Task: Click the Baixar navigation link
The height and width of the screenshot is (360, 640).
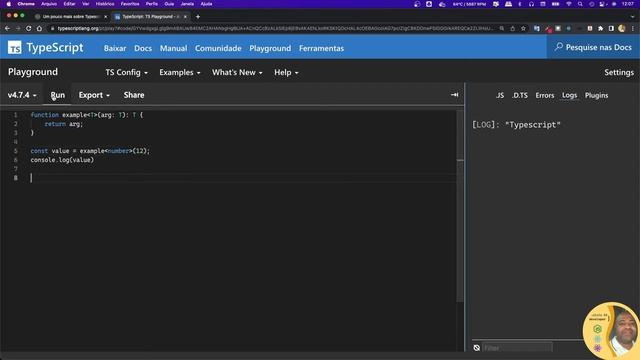Action: click(115, 48)
